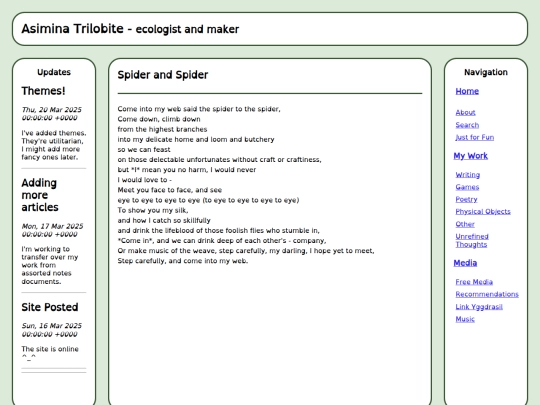Click the Spider and Spider poem title
The width and height of the screenshot is (540, 405).
tap(163, 75)
